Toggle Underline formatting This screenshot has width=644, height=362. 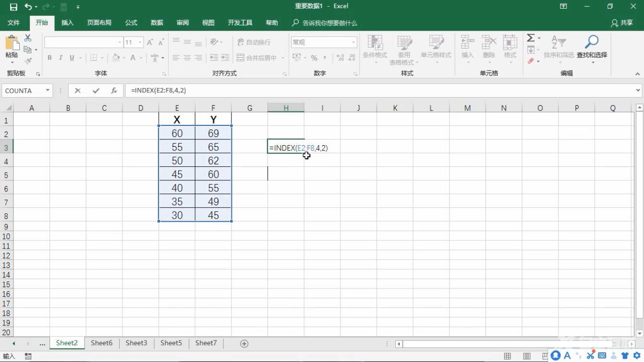72,58
